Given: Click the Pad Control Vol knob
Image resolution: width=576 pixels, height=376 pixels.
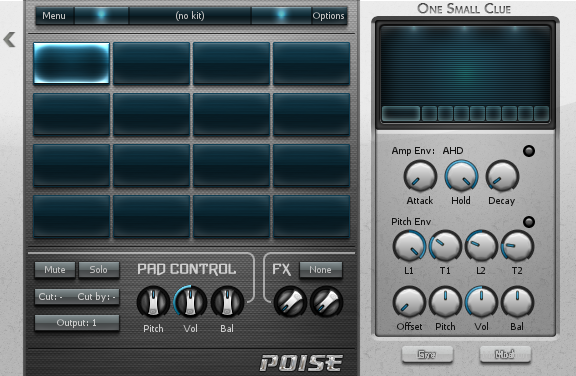Looking at the screenshot, I should pyautogui.click(x=190, y=302).
